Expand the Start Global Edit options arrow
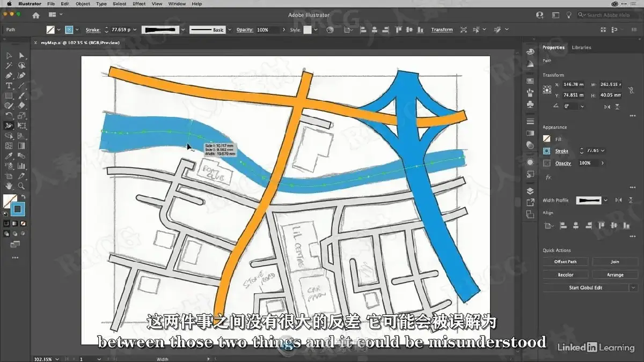 pos(633,287)
